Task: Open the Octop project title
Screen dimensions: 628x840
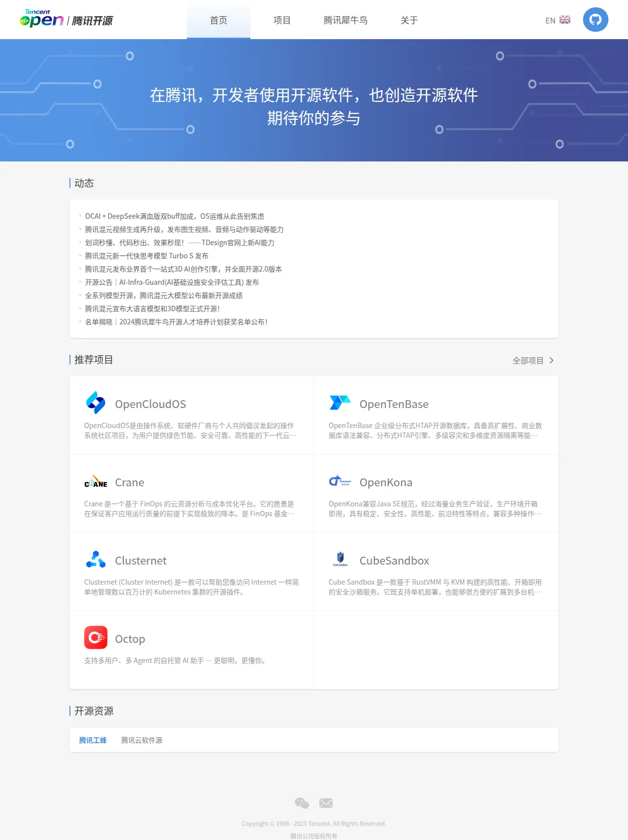Action: click(130, 639)
